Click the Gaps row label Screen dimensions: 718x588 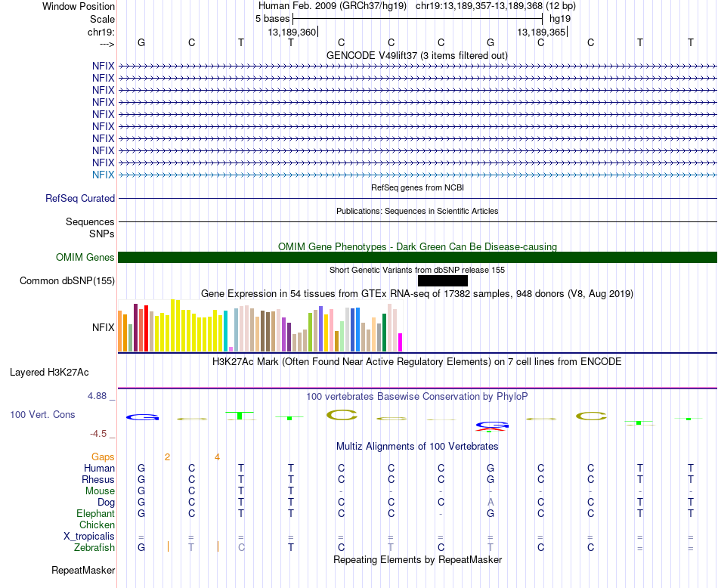click(103, 457)
